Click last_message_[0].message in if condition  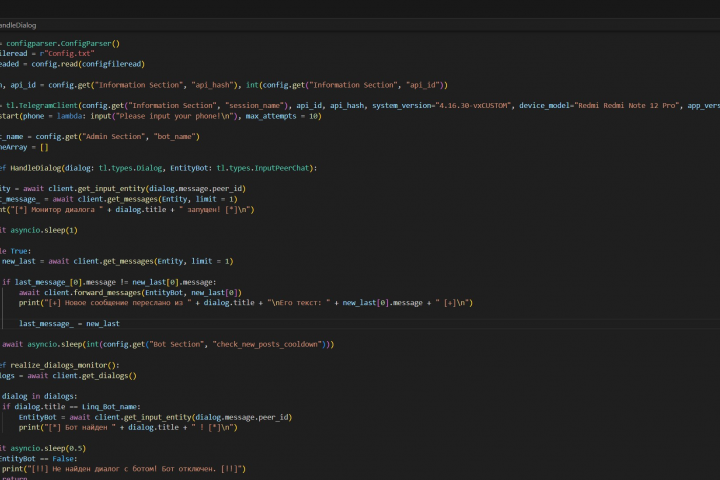[x=65, y=282]
